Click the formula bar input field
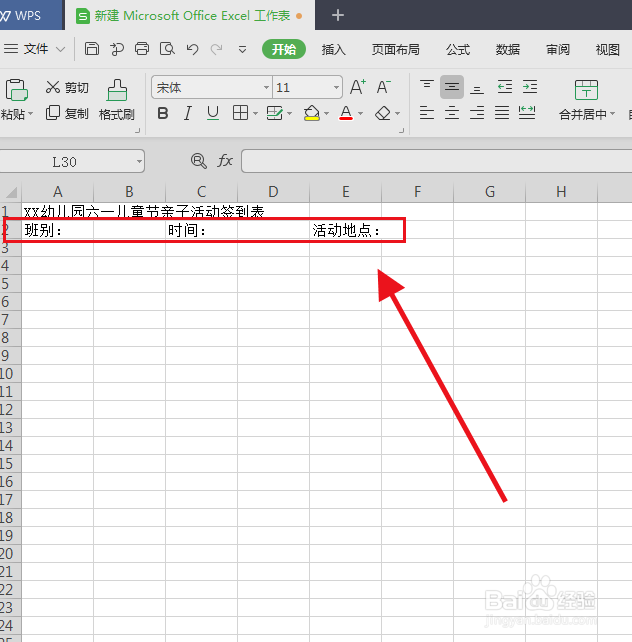This screenshot has width=632, height=642. coord(436,161)
